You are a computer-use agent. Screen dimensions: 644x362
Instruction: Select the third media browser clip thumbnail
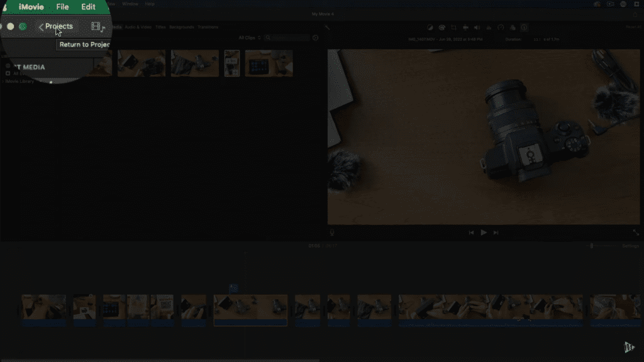[x=195, y=63]
